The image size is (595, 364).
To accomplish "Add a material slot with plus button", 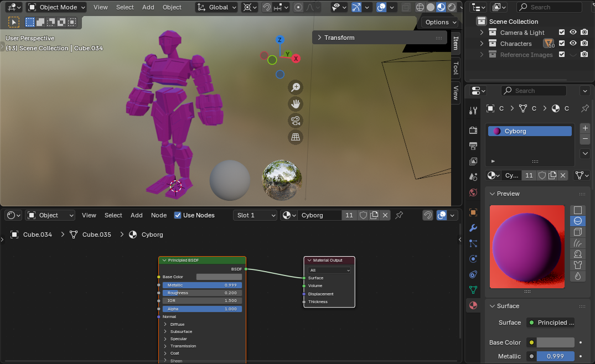I will coord(585,128).
